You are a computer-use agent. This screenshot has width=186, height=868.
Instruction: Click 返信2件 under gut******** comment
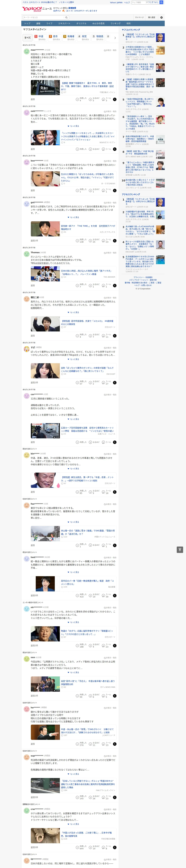point(34,241)
